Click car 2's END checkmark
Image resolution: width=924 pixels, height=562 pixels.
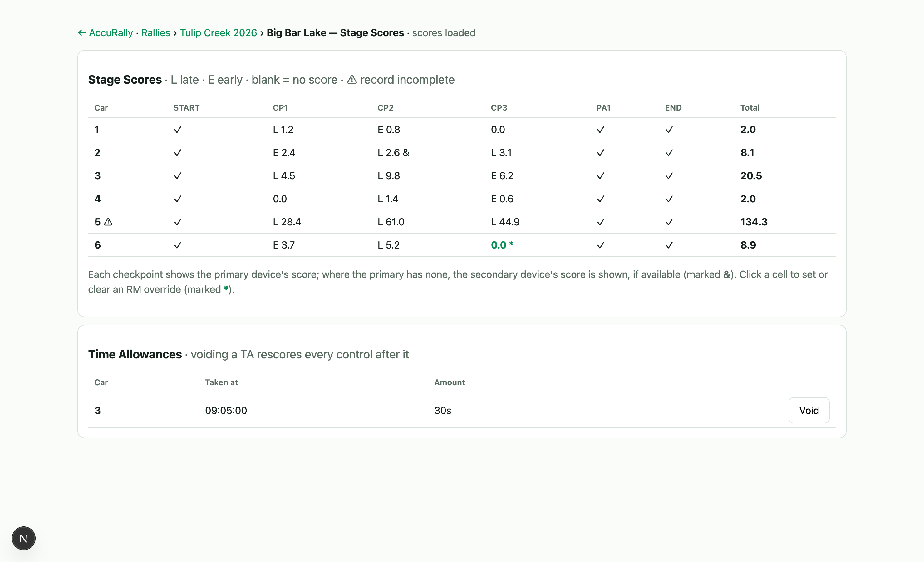(669, 153)
